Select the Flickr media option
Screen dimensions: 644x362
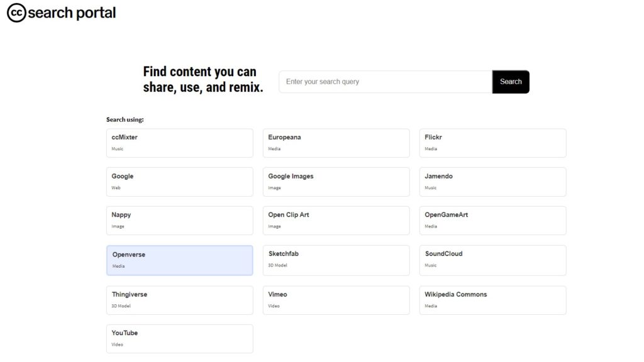(492, 143)
